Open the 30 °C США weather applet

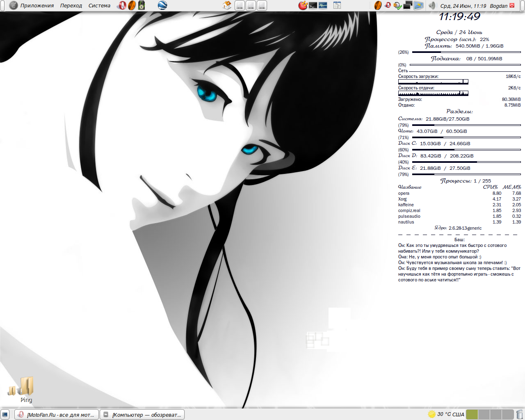click(446, 414)
